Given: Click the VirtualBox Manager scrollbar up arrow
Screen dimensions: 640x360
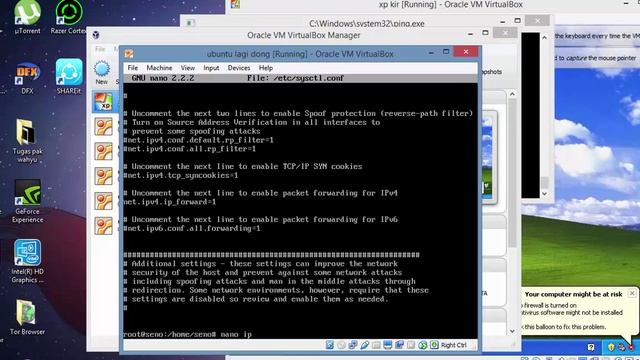Looking at the screenshot, I should click(x=512, y=94).
